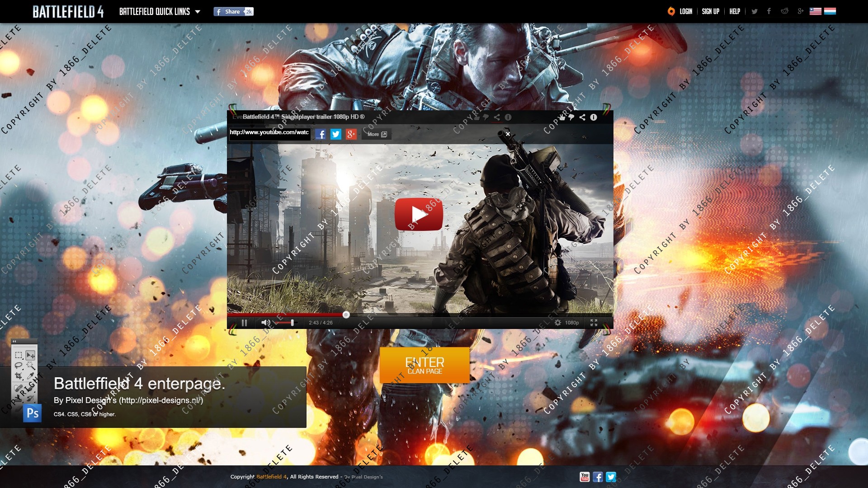Share video on Google Plus in player
This screenshot has height=488, width=868.
pyautogui.click(x=351, y=134)
